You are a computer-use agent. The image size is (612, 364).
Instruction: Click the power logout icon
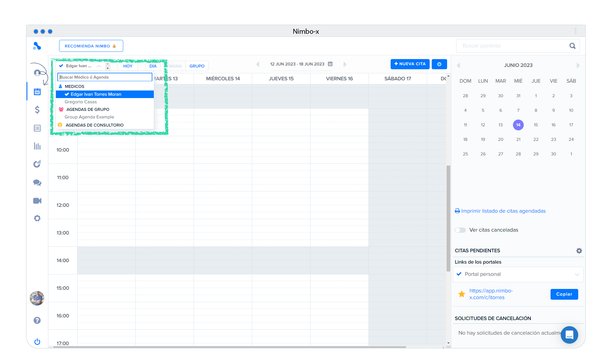(37, 342)
